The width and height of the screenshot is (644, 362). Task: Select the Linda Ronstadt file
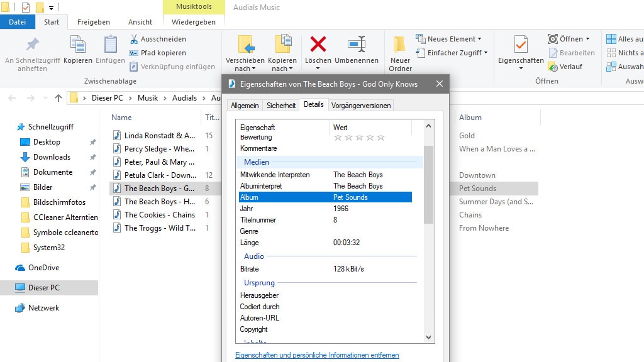[x=160, y=136]
